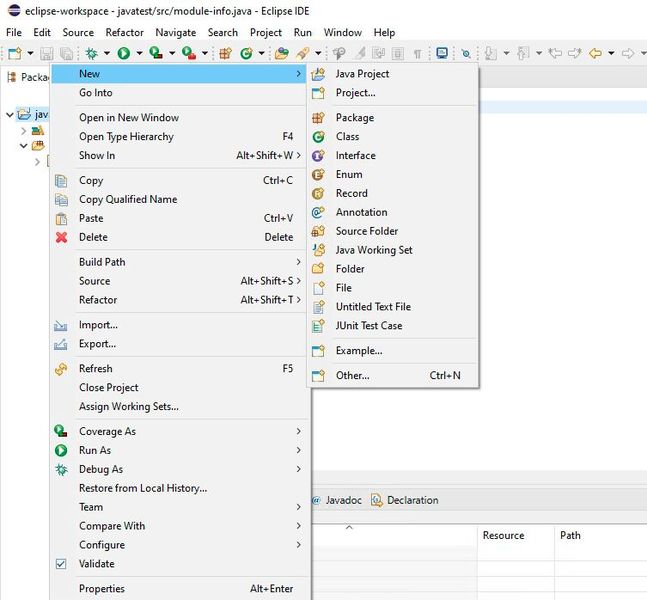Click the Search flashlight toolbar icon

click(x=303, y=53)
